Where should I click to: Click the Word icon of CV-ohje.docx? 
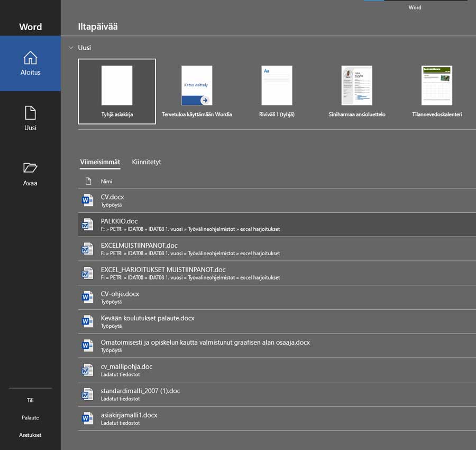pos(87,297)
